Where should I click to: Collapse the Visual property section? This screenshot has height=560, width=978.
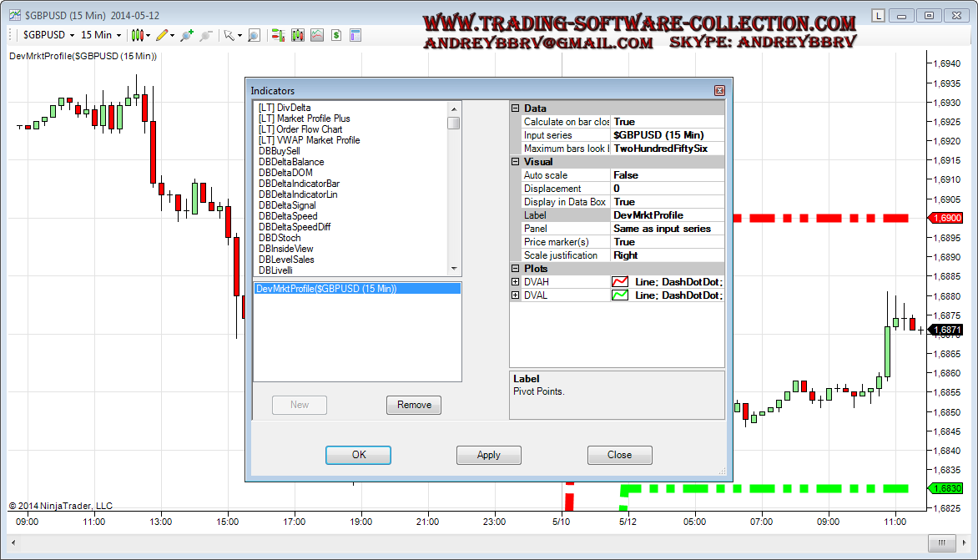pos(516,162)
